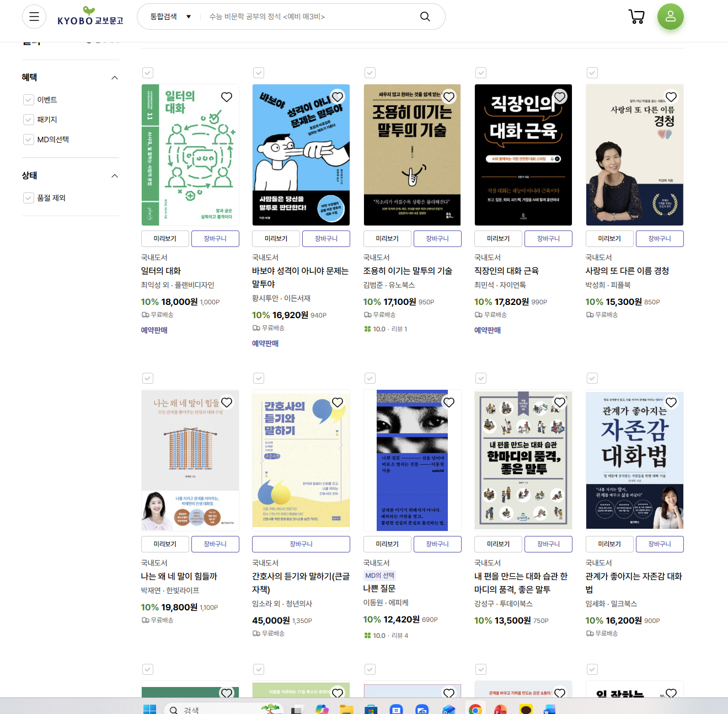Image resolution: width=728 pixels, height=714 pixels.
Task: Click the Windows Start button
Action: click(149, 709)
